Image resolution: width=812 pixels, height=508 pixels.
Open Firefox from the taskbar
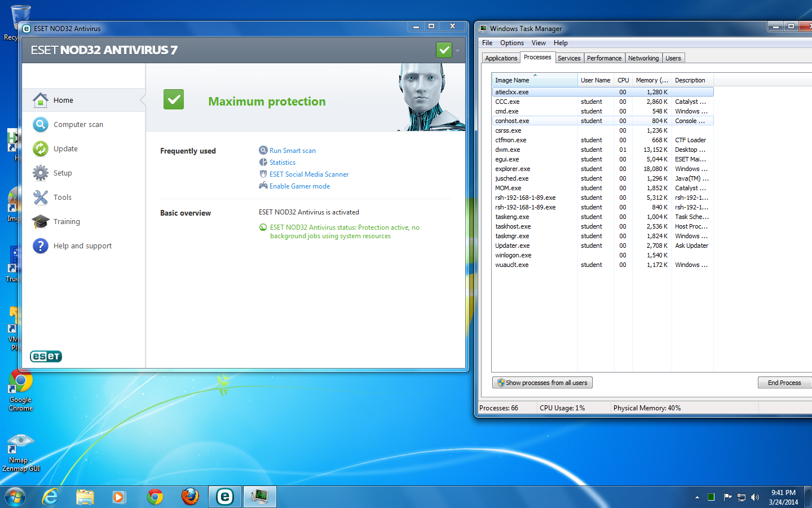[190, 497]
